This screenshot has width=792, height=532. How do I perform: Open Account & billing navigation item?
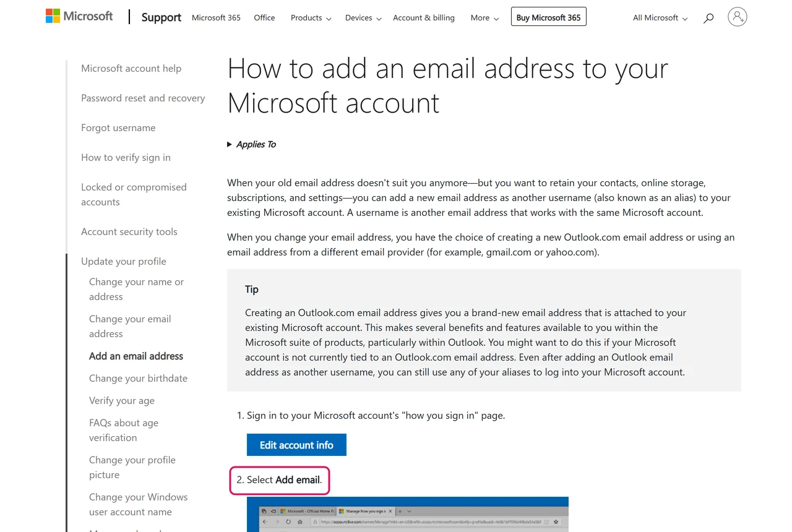pyautogui.click(x=424, y=18)
